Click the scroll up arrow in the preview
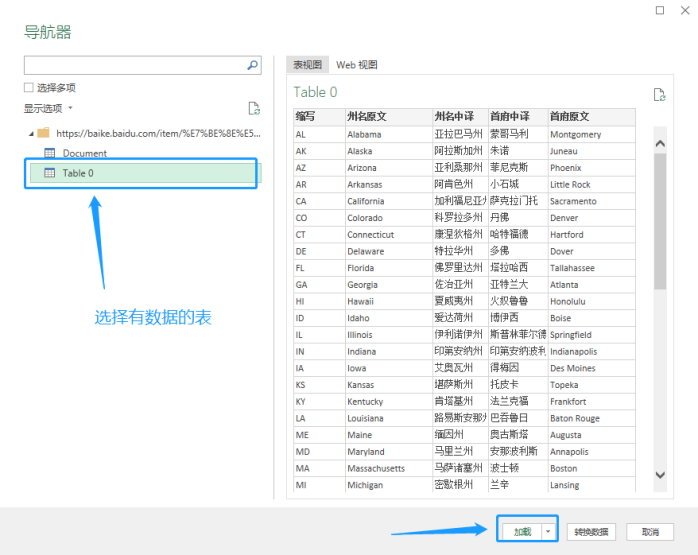The width and height of the screenshot is (698, 555). coord(659,144)
